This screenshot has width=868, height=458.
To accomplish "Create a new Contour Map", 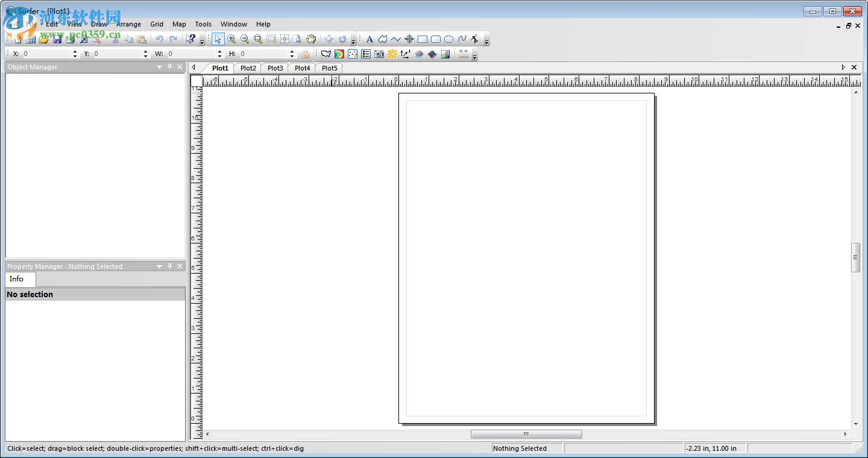I will pos(339,54).
